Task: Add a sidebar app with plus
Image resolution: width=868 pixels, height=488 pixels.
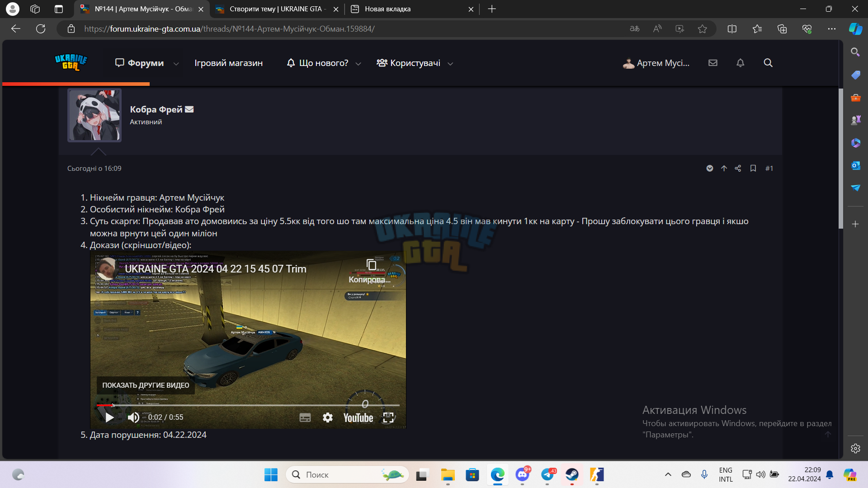Action: click(855, 224)
